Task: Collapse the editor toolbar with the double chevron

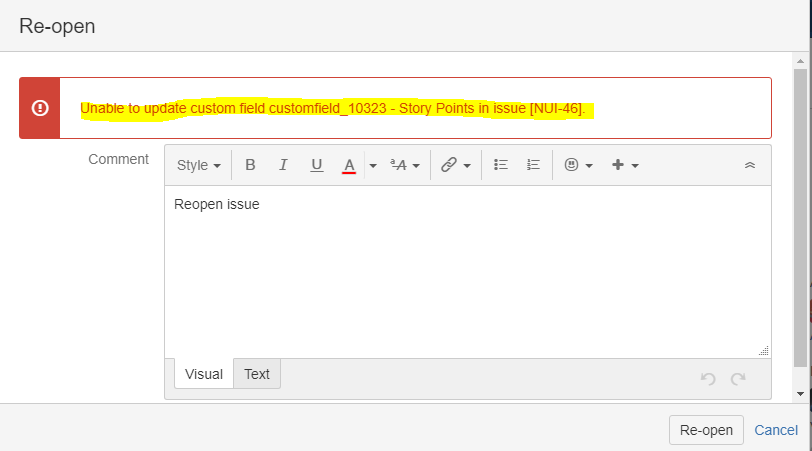Action: [x=750, y=165]
